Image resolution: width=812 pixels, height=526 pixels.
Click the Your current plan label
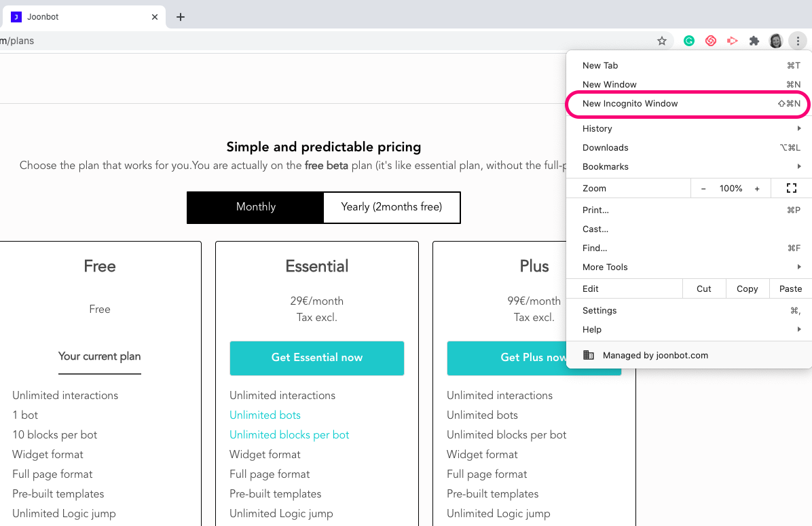pyautogui.click(x=99, y=357)
